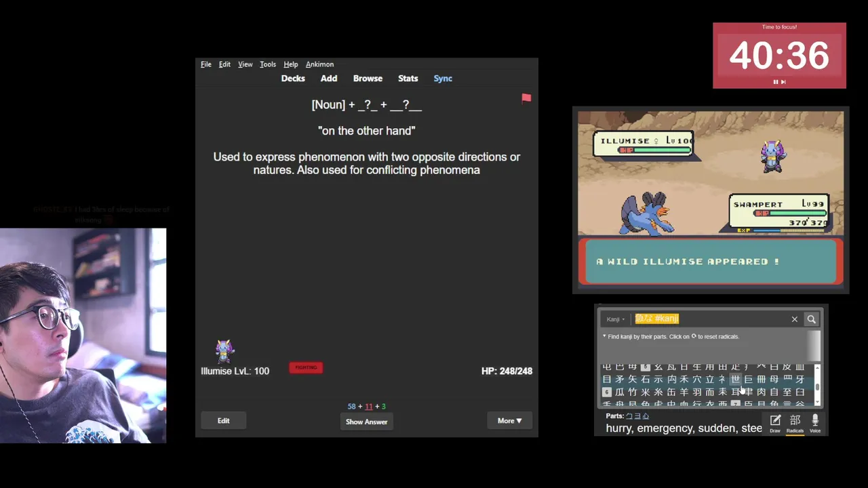Click the radical list scrollbar thumb
The width and height of the screenshot is (868, 488).
[x=817, y=386]
